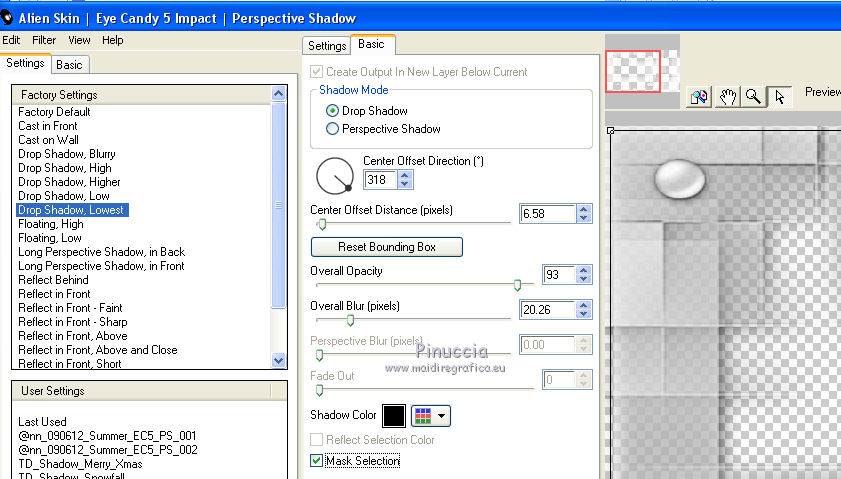Image resolution: width=841 pixels, height=479 pixels.
Task: Select the Reflect Behind preset
Action: [x=53, y=279]
